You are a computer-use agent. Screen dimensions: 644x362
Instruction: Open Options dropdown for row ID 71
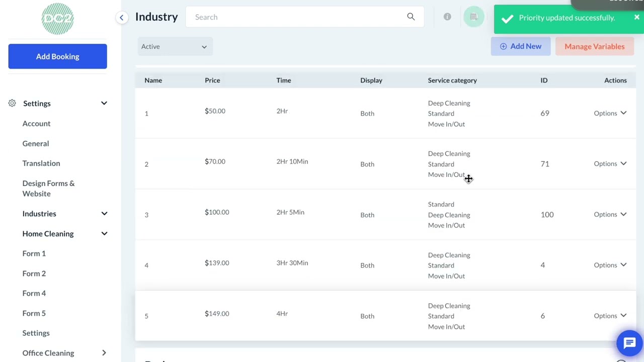click(x=610, y=164)
